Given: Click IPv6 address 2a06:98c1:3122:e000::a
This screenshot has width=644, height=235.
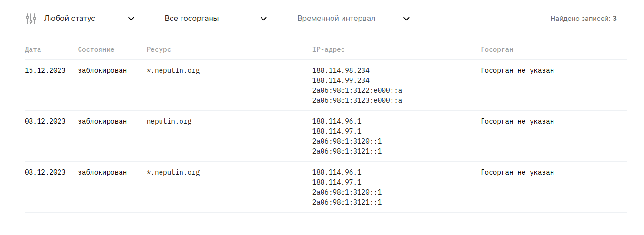Looking at the screenshot, I should (x=357, y=91).
